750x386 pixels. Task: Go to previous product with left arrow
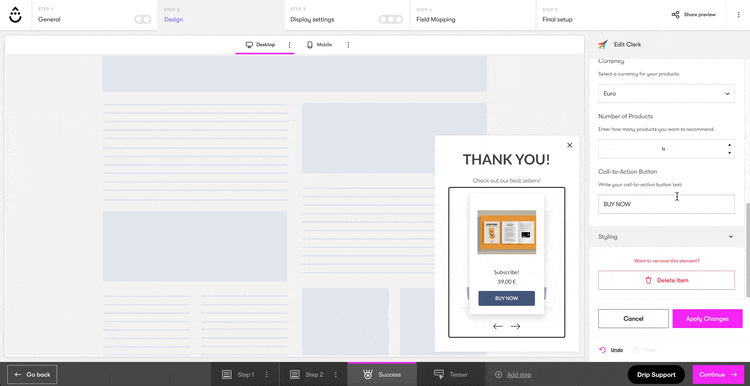(498, 326)
